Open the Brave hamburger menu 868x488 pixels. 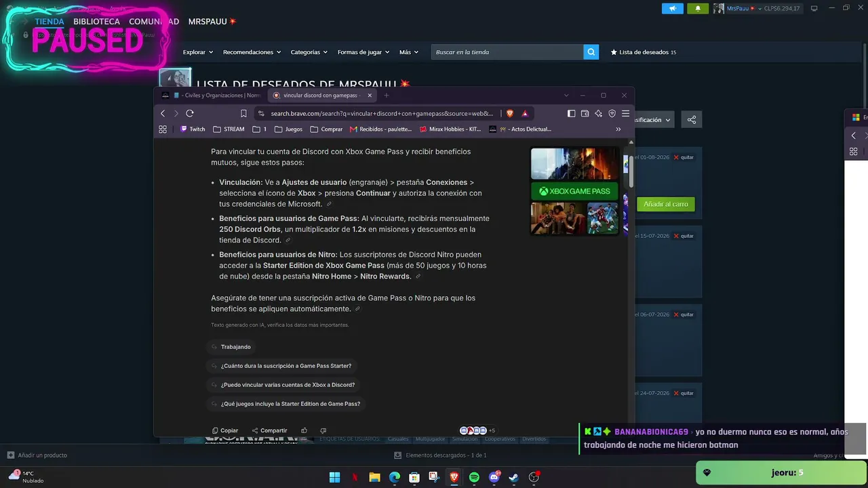click(x=625, y=113)
